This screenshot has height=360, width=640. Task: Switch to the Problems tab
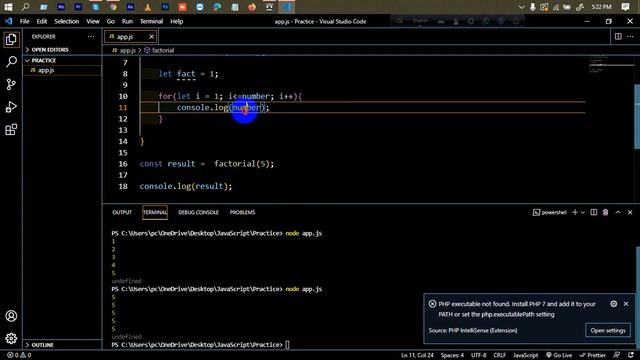pos(242,212)
